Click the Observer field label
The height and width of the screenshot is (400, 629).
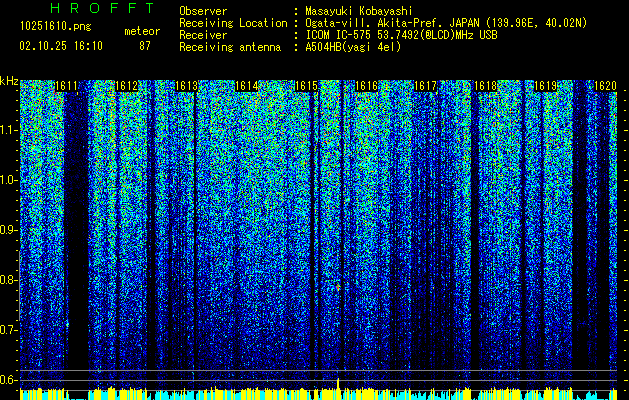pyautogui.click(x=203, y=11)
